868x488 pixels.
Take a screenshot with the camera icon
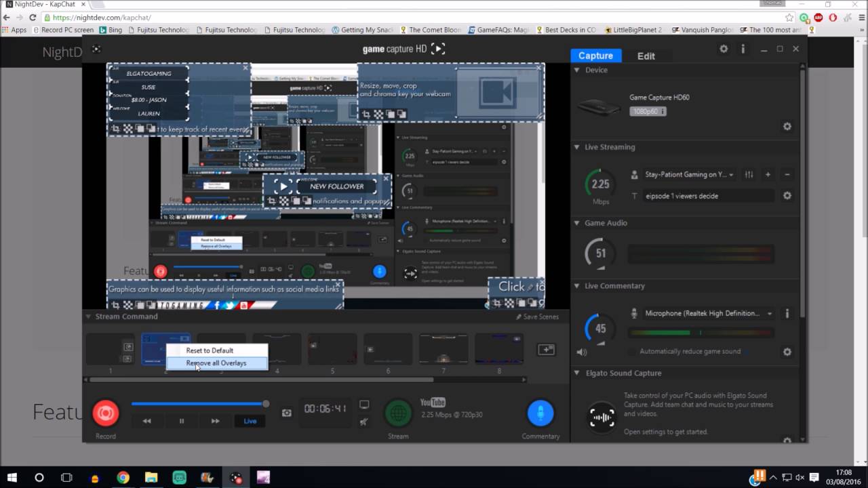pos(287,413)
